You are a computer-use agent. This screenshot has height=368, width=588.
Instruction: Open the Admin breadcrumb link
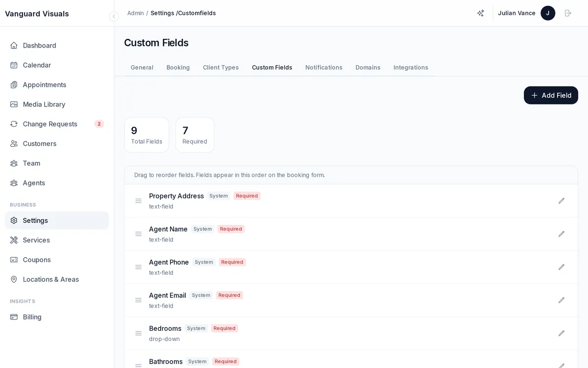point(135,13)
